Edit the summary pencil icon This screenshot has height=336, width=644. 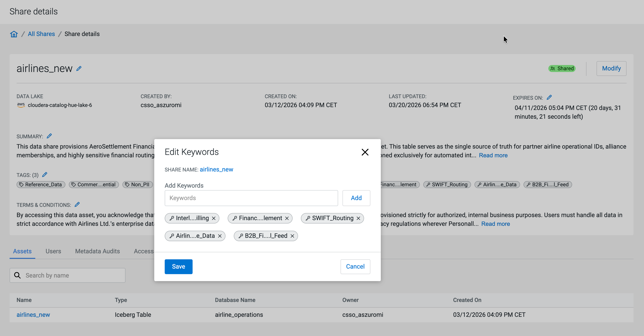[x=49, y=136]
